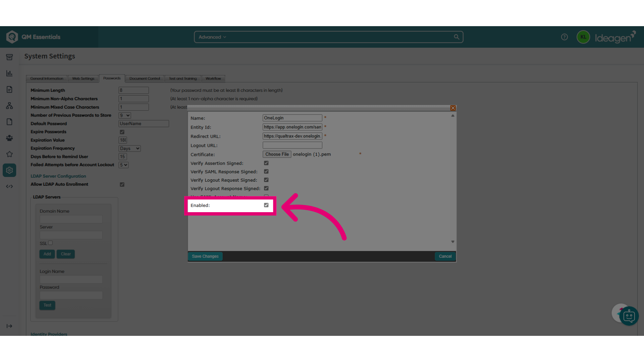The height and width of the screenshot is (362, 644).
Task: Click the Logout URL input field
Action: pyautogui.click(x=292, y=145)
